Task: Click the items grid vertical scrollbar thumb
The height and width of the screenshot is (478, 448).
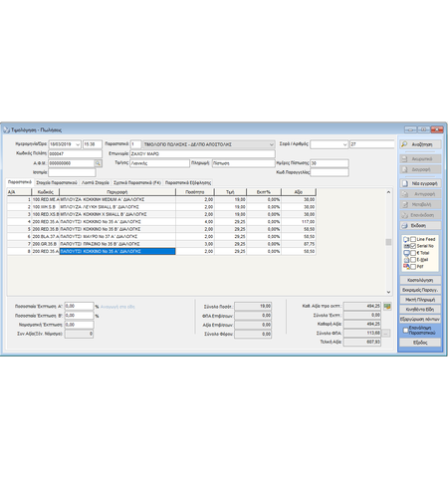Action: [x=388, y=242]
